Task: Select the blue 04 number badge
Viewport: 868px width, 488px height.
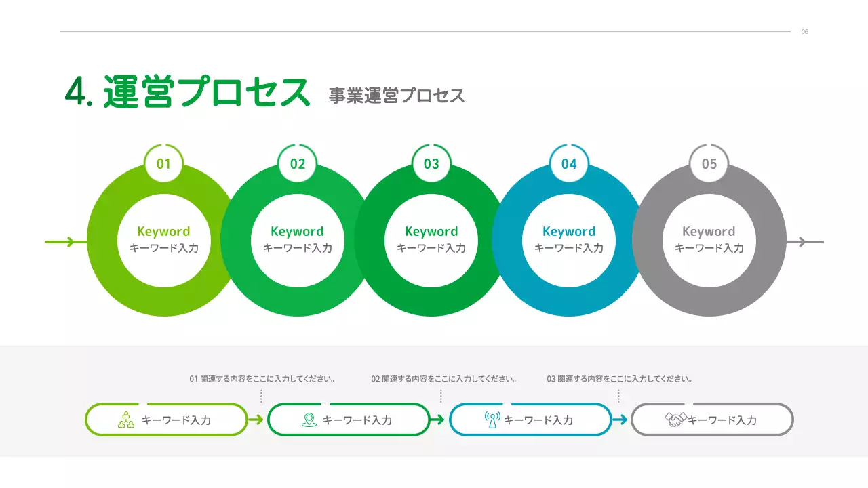Action: [569, 164]
